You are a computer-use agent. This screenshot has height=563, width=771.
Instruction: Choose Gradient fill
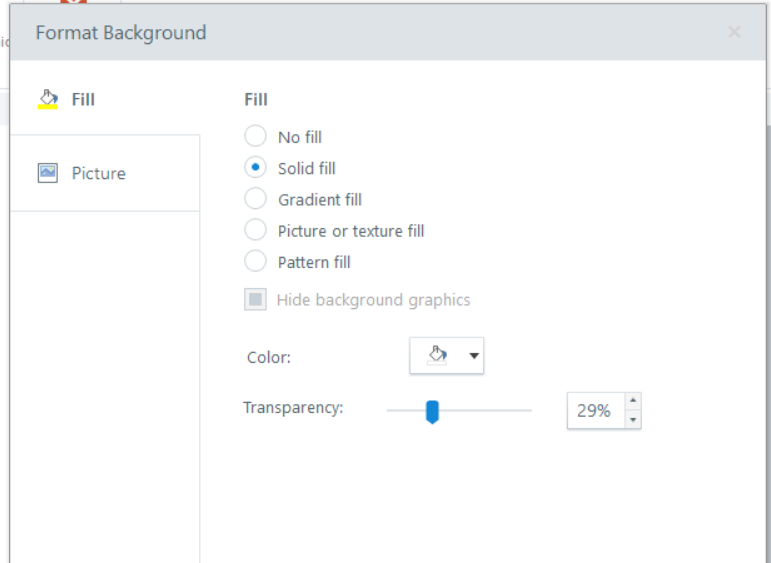(x=256, y=199)
